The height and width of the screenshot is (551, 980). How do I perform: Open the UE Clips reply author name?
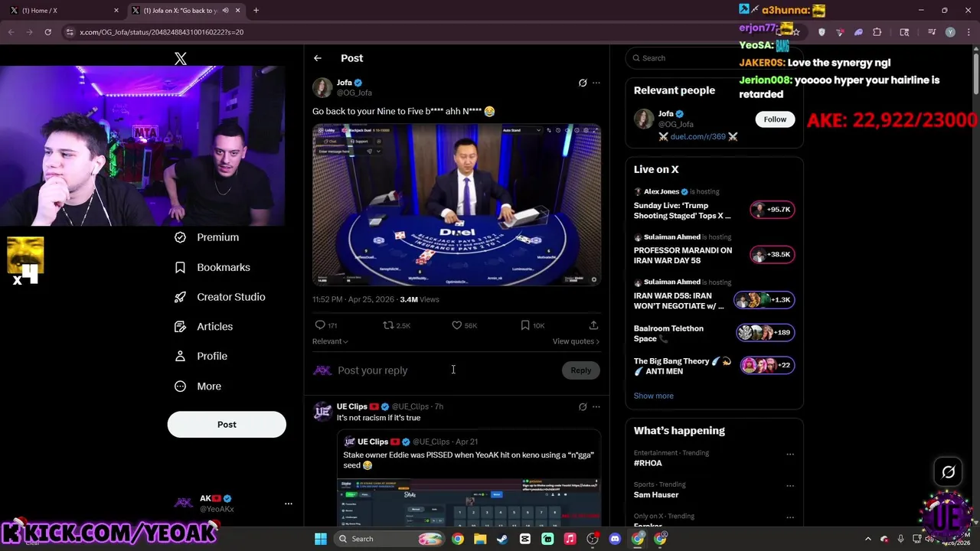click(x=352, y=406)
